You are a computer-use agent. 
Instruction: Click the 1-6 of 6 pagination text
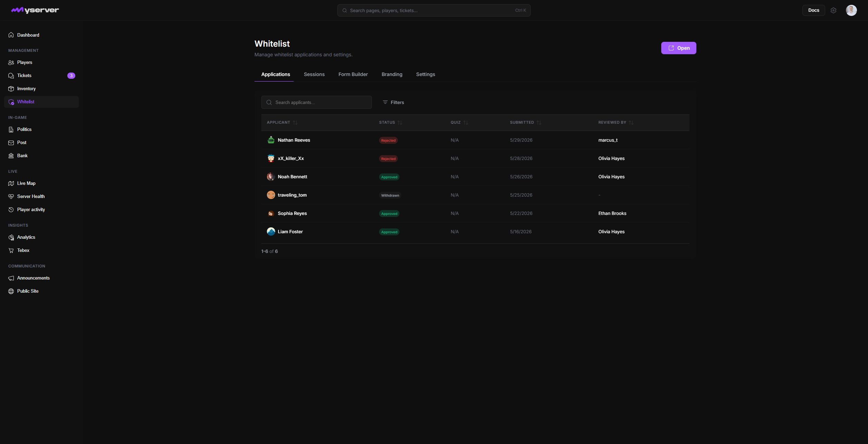[270, 251]
